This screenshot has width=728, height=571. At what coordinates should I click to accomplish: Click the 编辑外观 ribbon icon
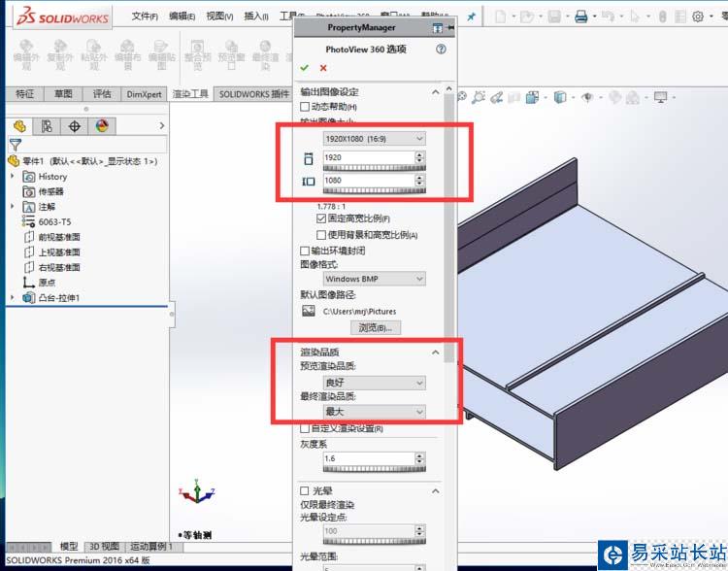click(26, 54)
